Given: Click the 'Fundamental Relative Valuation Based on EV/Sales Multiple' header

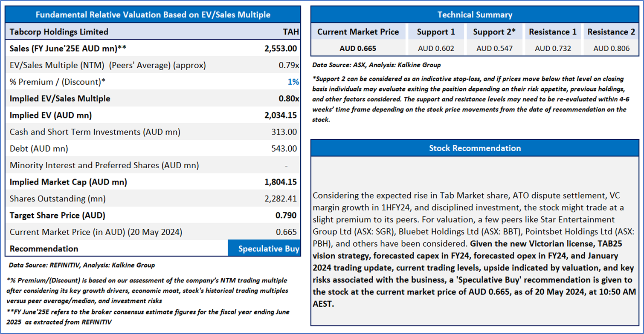Looking at the screenshot, I should click(x=153, y=15).
